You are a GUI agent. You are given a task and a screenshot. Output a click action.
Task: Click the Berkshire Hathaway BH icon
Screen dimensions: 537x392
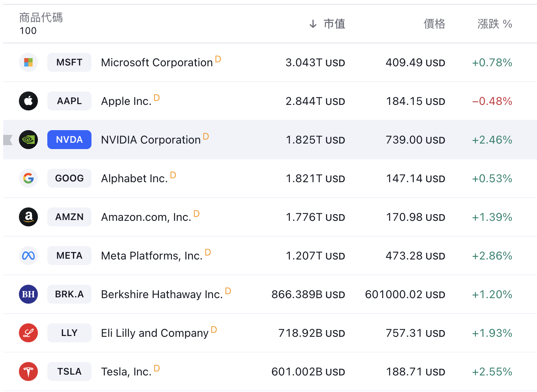pos(28,294)
